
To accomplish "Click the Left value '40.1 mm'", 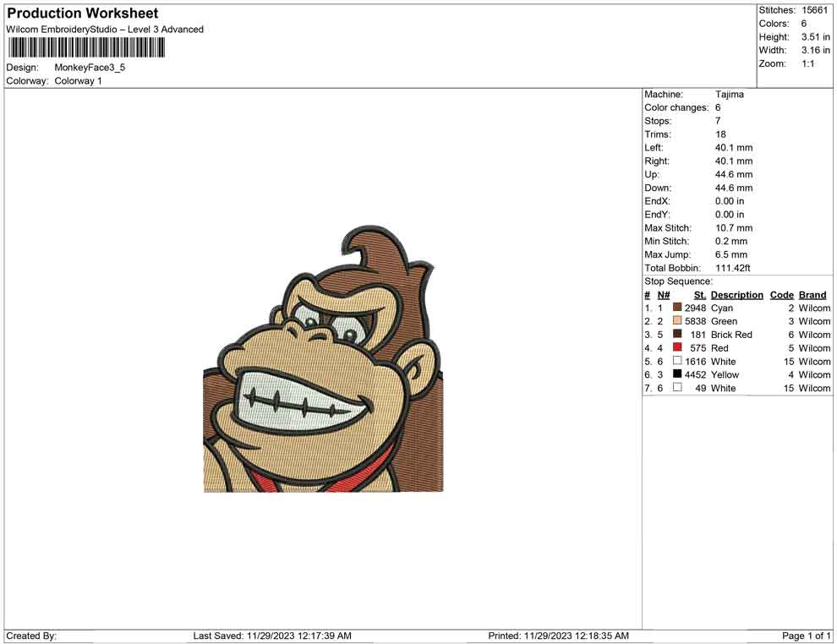I will (734, 147).
